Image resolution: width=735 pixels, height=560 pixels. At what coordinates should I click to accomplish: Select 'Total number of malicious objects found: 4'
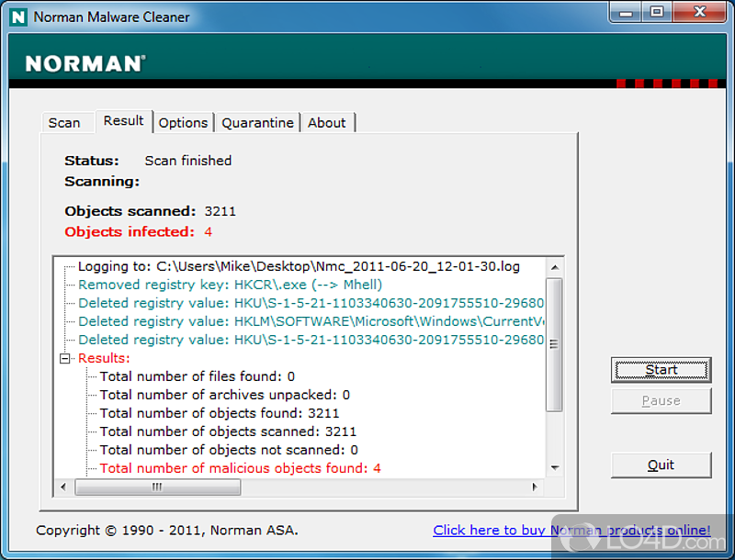(x=240, y=468)
